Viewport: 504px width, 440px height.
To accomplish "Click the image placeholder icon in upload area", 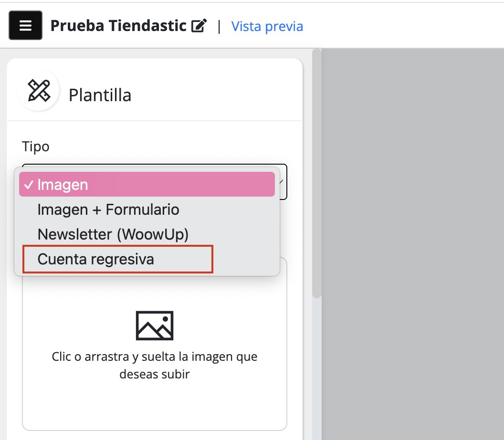I will (155, 325).
